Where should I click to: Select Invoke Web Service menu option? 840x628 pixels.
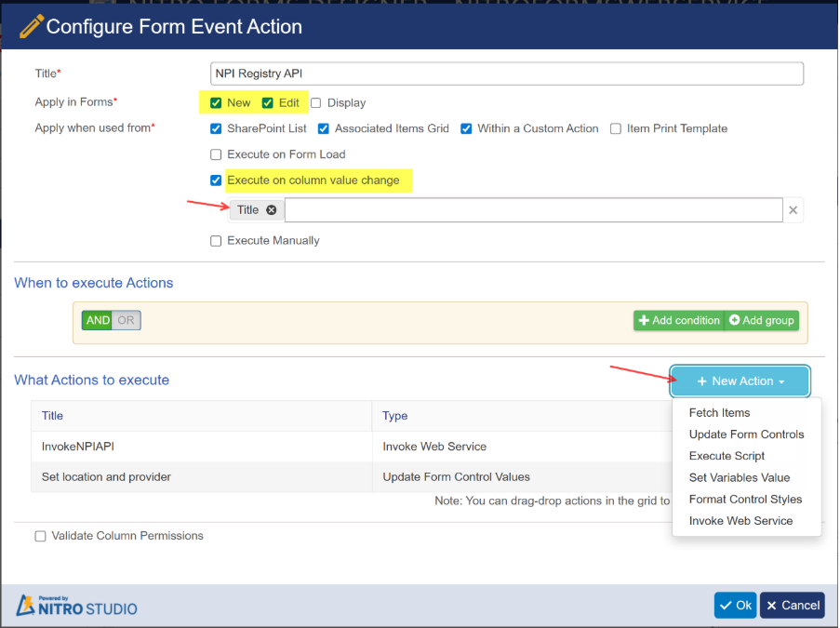pos(740,521)
